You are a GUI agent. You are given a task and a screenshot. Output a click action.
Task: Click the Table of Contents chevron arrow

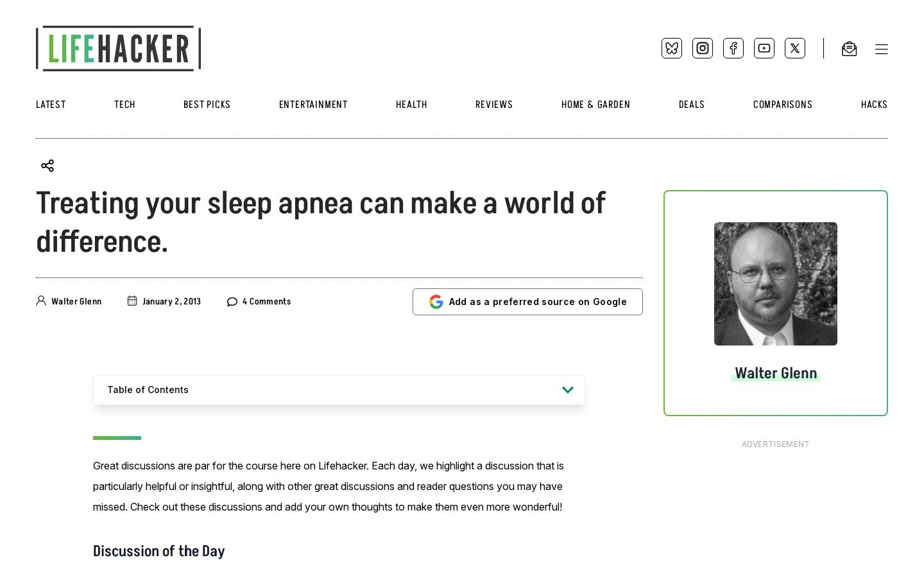pyautogui.click(x=568, y=390)
